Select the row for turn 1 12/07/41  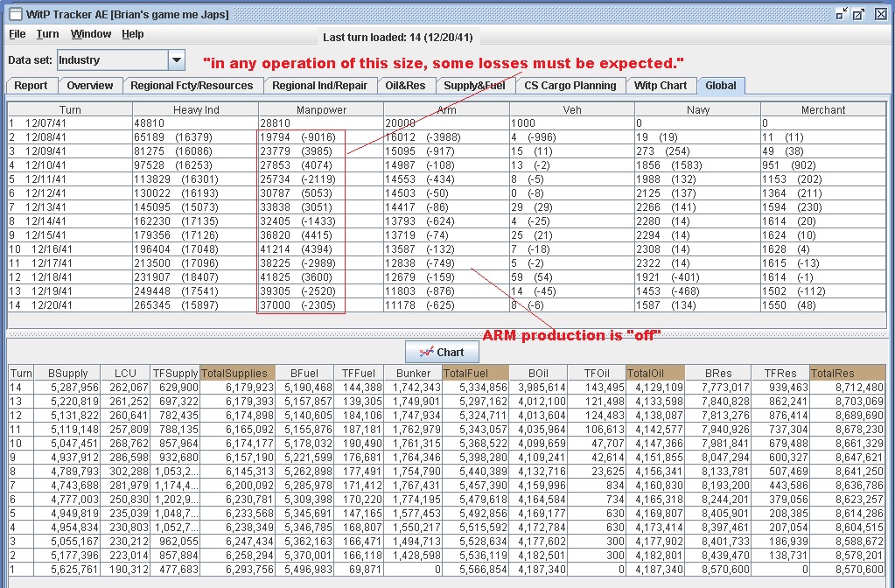click(x=447, y=123)
